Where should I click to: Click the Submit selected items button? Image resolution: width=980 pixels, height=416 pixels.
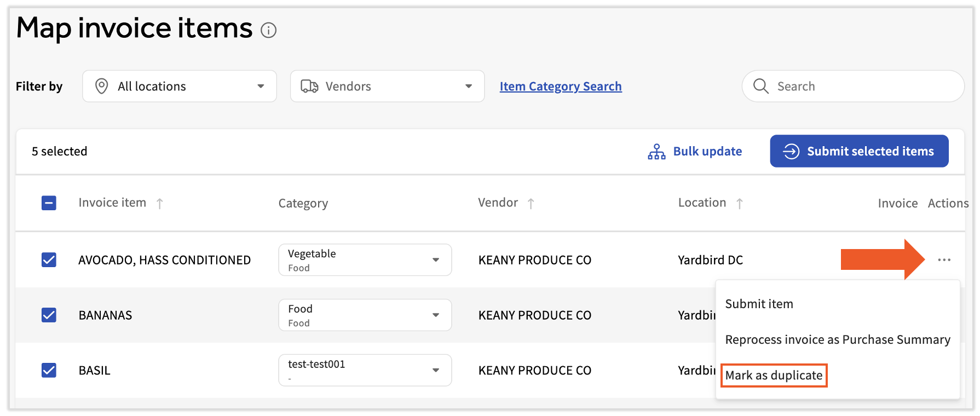click(x=858, y=151)
